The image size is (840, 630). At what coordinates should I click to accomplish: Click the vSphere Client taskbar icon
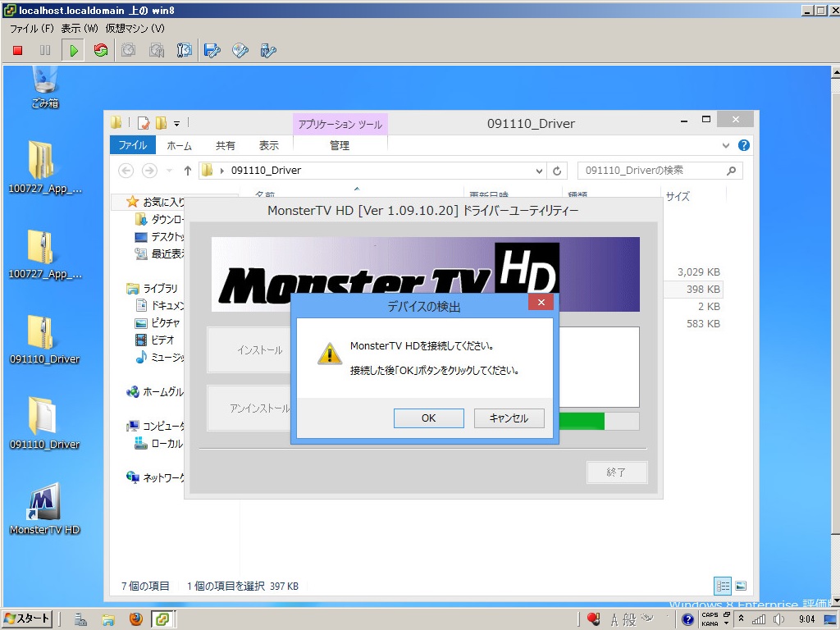[162, 619]
